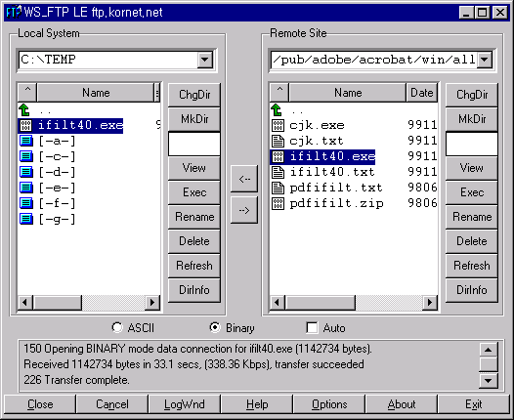Click the [-e-] drive icon

point(26,188)
